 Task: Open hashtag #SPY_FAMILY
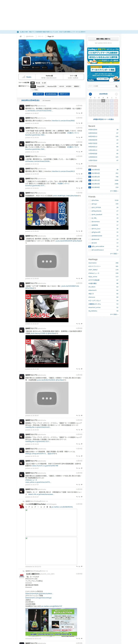[x=93, y=270]
